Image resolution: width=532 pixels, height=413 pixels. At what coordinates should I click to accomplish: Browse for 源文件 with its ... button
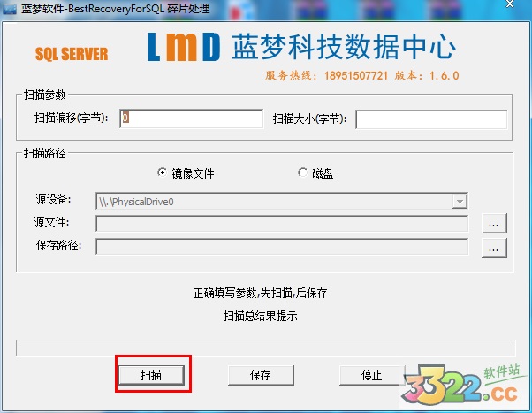pyautogui.click(x=494, y=223)
